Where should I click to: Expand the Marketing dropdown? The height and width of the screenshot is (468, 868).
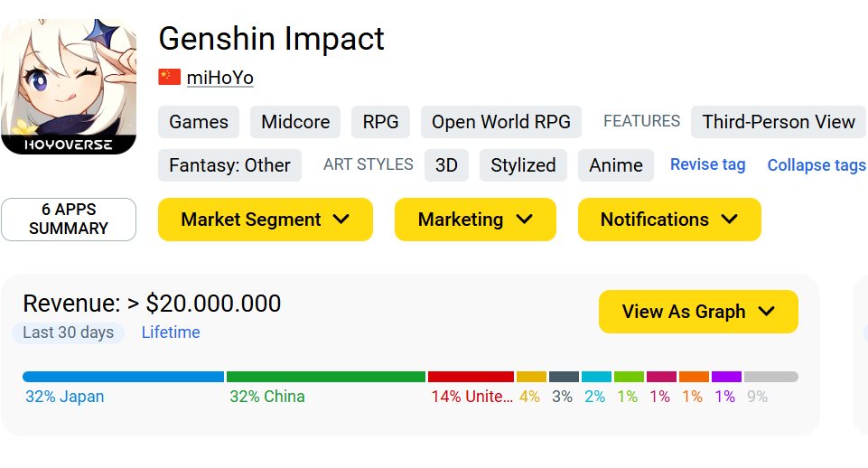pyautogui.click(x=475, y=220)
